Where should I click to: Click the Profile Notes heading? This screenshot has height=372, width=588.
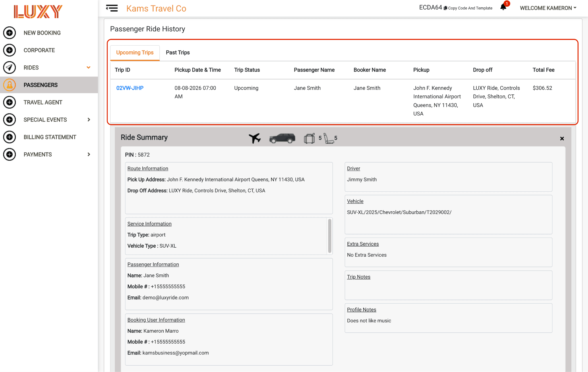click(361, 310)
